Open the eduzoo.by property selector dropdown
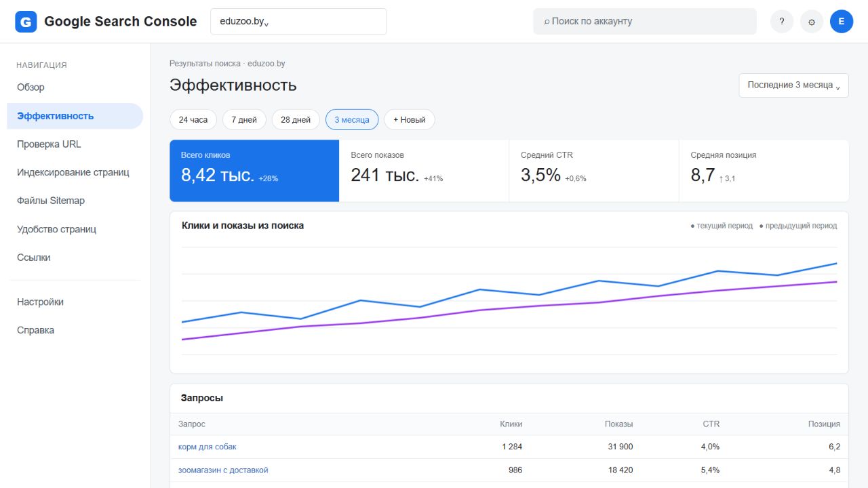 [298, 22]
